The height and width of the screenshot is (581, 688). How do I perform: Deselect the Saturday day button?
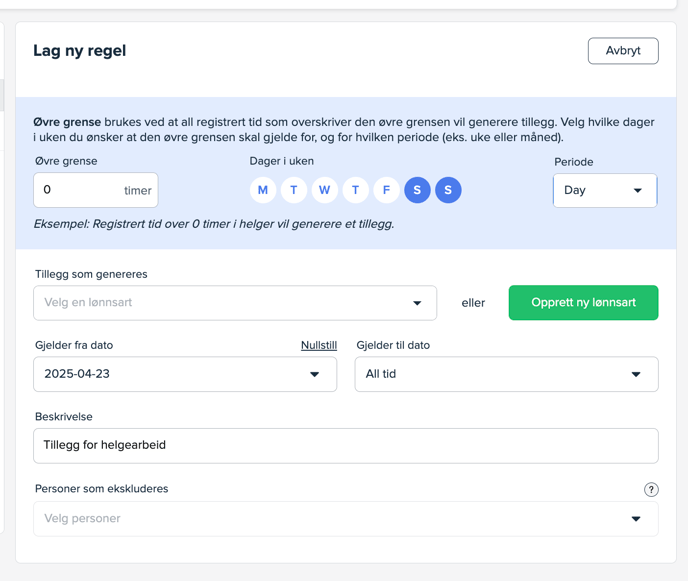417,190
